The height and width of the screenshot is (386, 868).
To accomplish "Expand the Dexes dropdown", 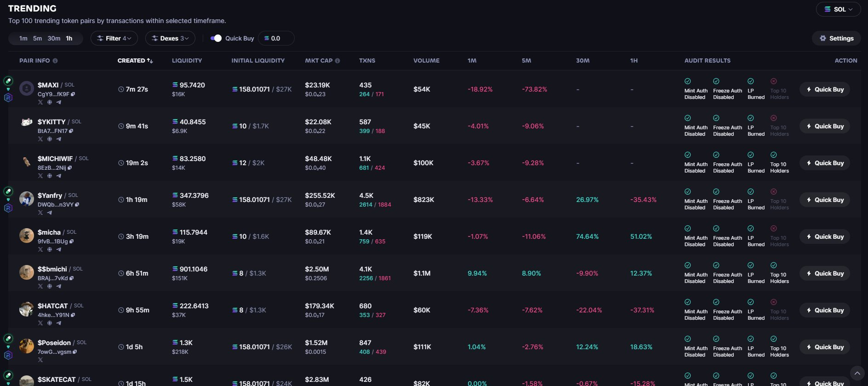I will (x=170, y=38).
